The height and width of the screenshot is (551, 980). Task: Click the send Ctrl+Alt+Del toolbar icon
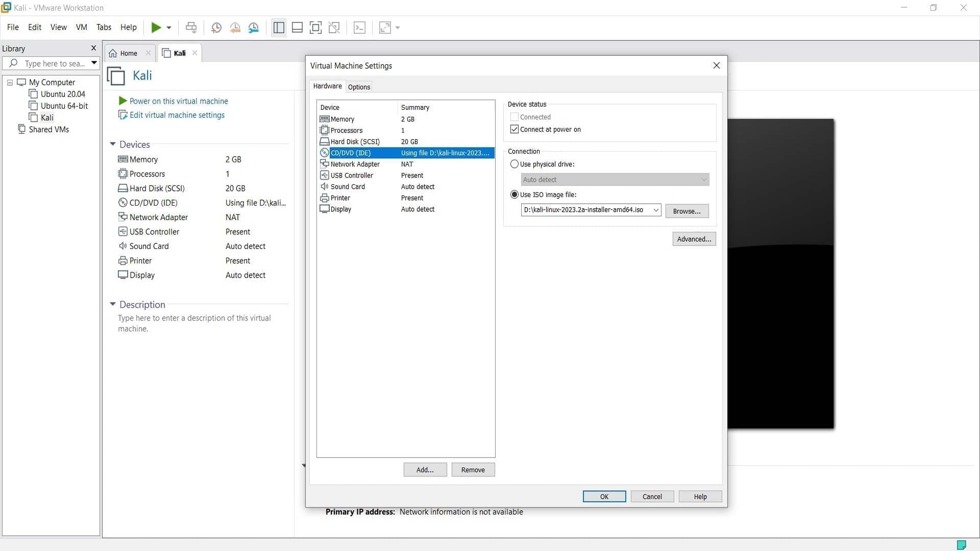click(191, 28)
